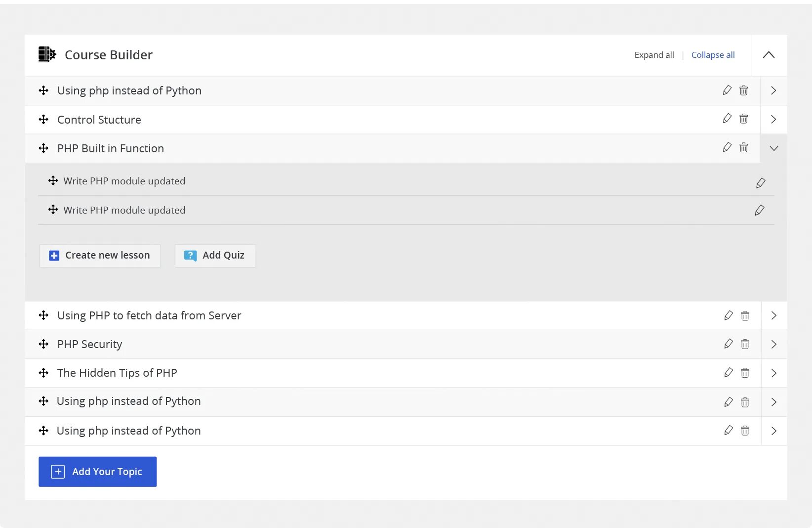
Task: Expand the PHP Security topic
Action: click(773, 344)
